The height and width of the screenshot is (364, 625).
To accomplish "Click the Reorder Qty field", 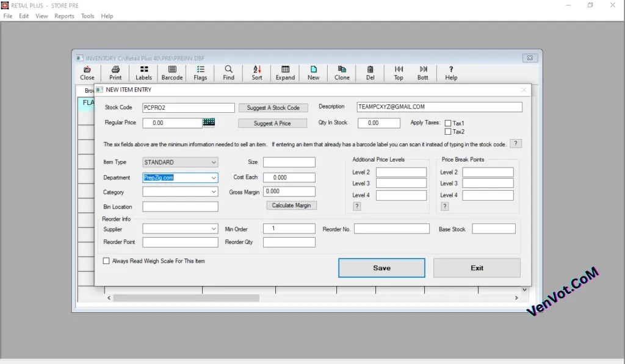I will tap(289, 242).
